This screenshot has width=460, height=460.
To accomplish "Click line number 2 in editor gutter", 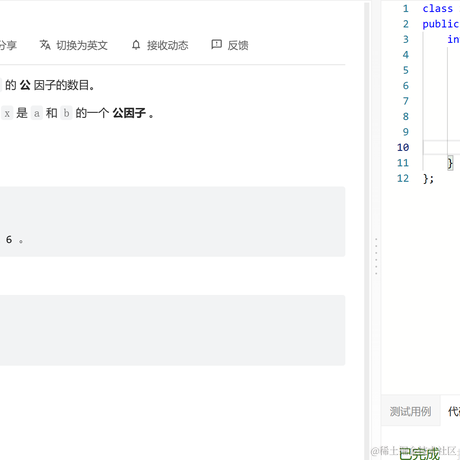I will click(406, 24).
